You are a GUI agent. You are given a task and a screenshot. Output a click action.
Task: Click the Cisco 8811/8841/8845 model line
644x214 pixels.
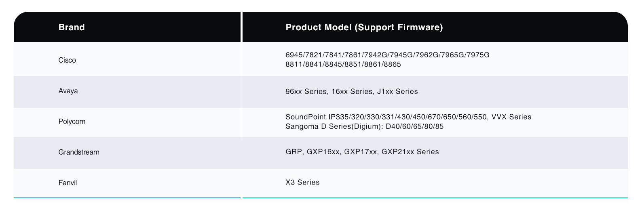pyautogui.click(x=343, y=65)
